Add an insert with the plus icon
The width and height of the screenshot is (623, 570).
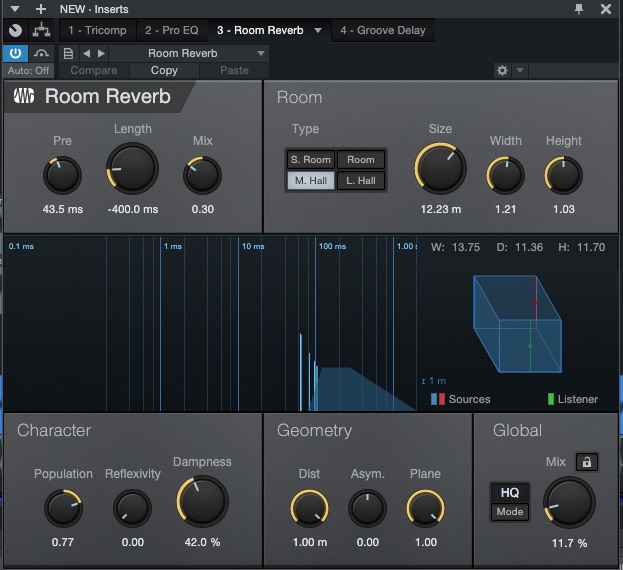coord(41,9)
